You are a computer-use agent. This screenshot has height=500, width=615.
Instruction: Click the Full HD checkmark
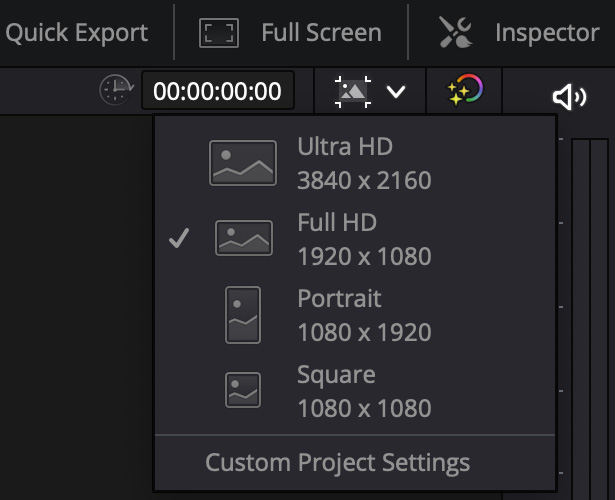point(179,238)
